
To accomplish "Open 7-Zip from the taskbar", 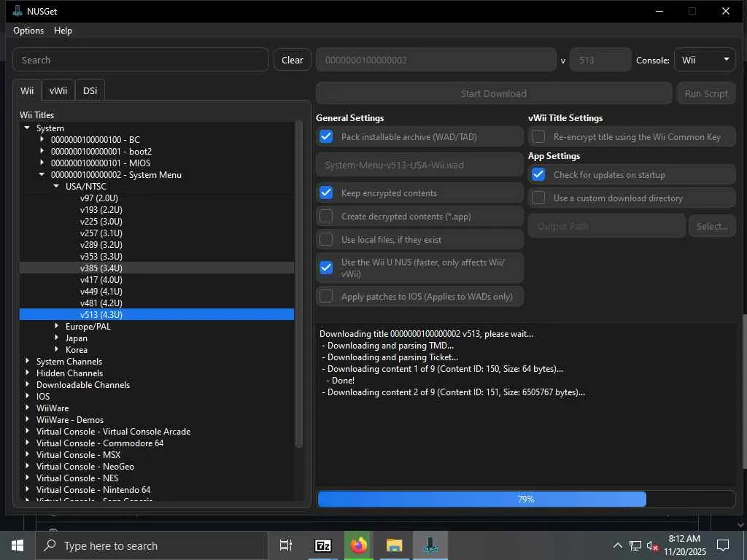I will click(x=322, y=545).
